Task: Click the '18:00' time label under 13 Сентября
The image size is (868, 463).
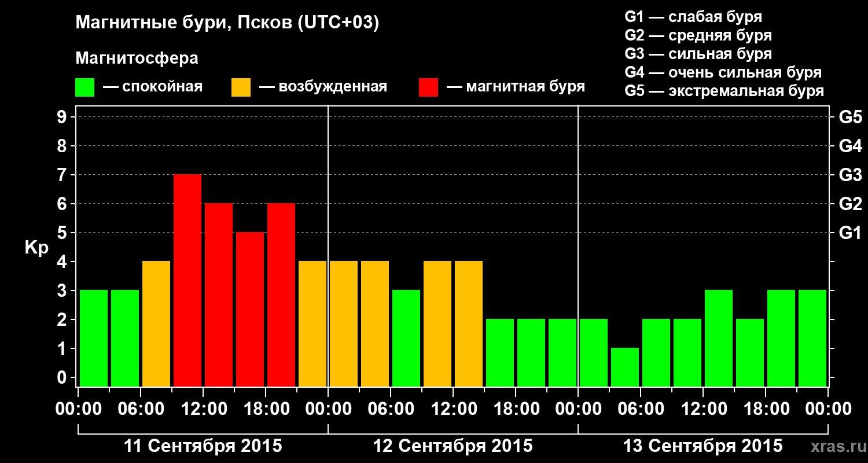Action: click(x=766, y=409)
